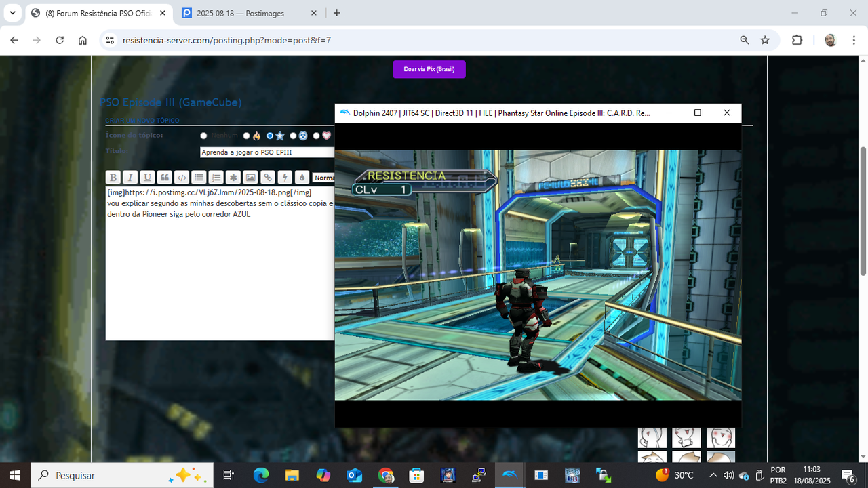This screenshot has width=868, height=488.
Task: Bookmark this page with the star
Action: 766,40
